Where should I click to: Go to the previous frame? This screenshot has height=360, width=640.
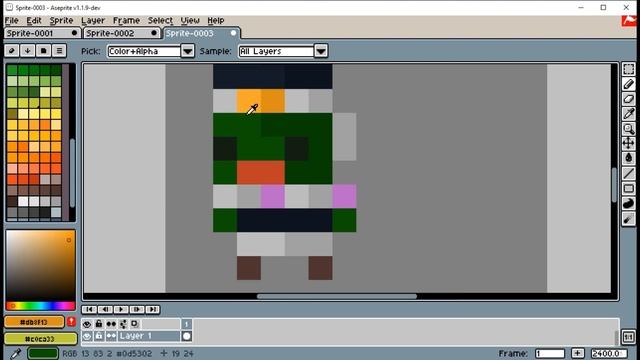[x=105, y=309]
